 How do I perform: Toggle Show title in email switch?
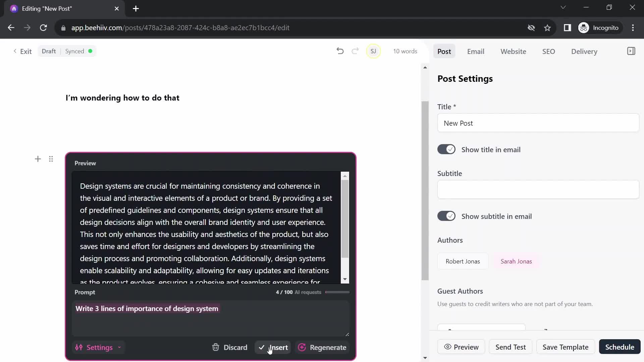[447, 149]
